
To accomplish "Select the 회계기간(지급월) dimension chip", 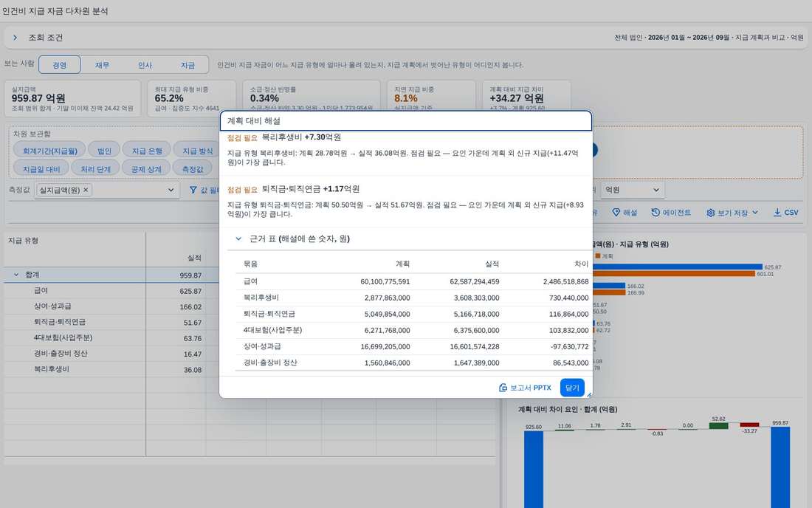I will 49,151.
